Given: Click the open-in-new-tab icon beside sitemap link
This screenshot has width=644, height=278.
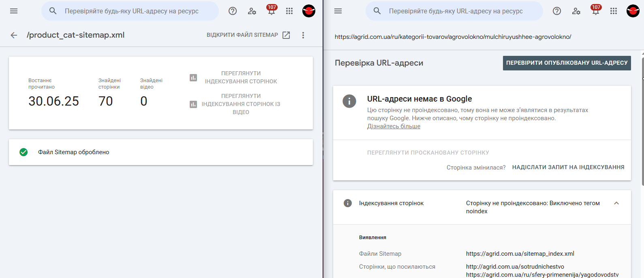Looking at the screenshot, I should pyautogui.click(x=286, y=35).
